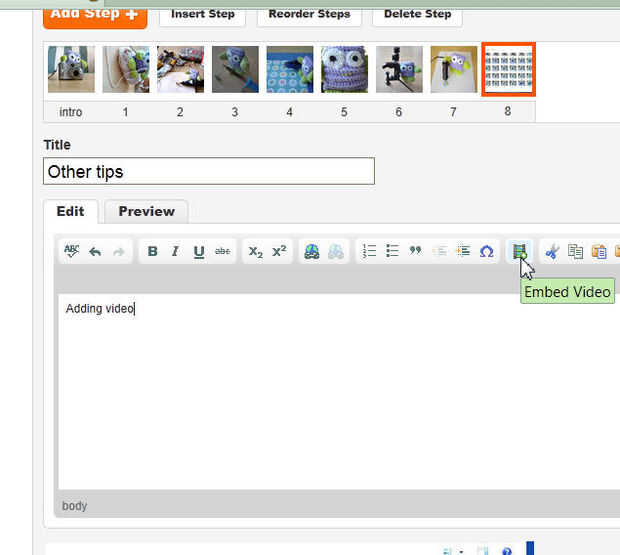Insert a hyperlink with globe icon
This screenshot has height=555, width=620.
[x=312, y=251]
